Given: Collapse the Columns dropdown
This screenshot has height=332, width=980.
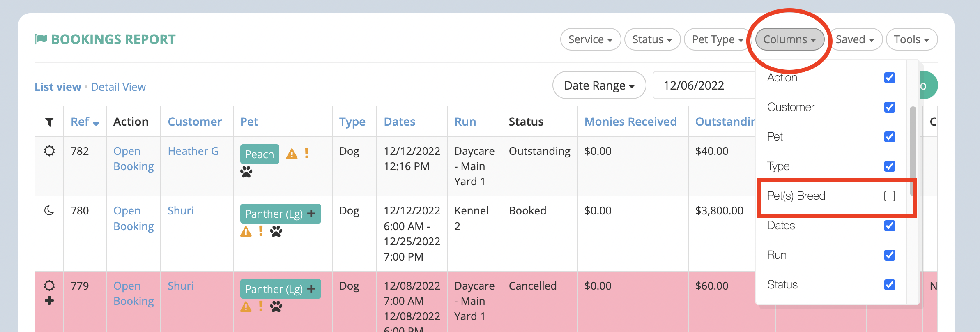Looking at the screenshot, I should [x=789, y=39].
